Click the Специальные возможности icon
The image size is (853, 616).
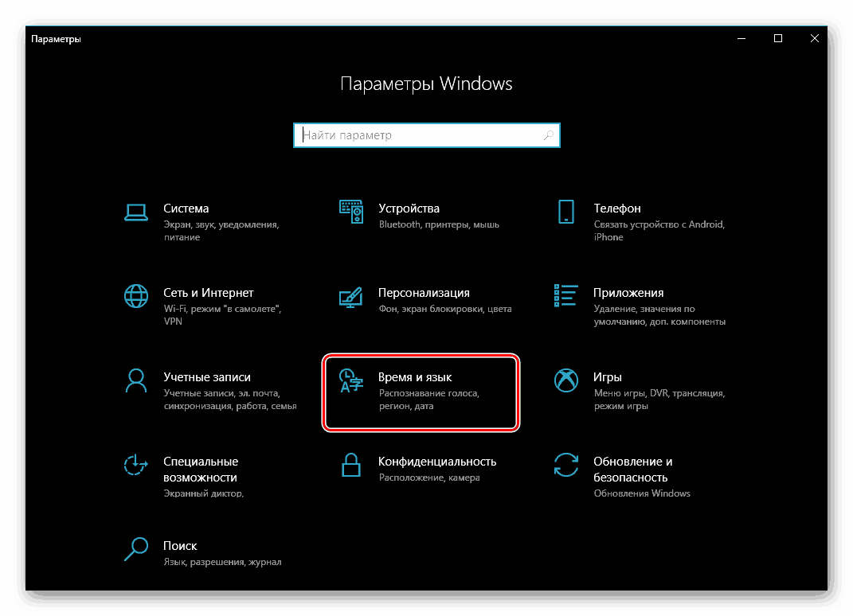coord(135,465)
